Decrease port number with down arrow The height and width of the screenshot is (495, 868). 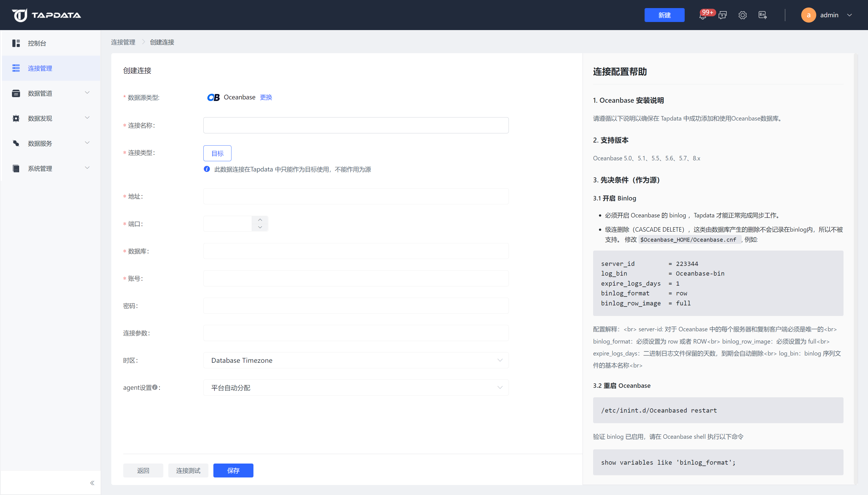click(x=260, y=227)
